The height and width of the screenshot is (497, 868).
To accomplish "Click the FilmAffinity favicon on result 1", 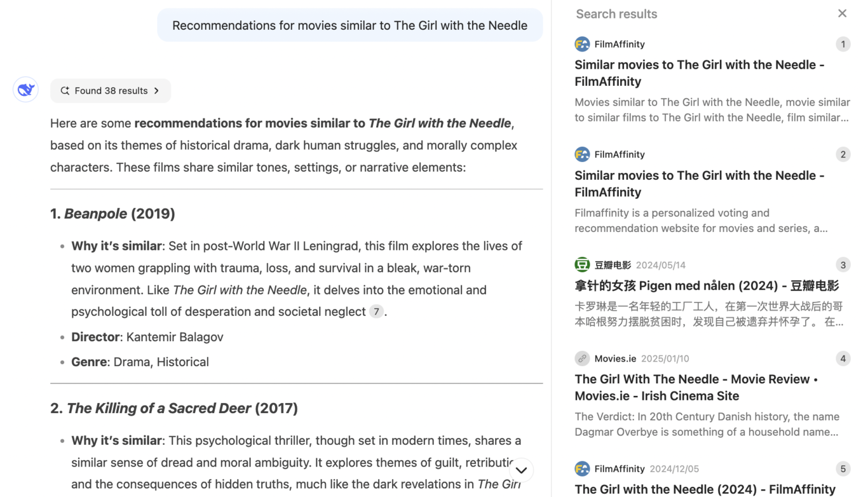I will pyautogui.click(x=581, y=44).
